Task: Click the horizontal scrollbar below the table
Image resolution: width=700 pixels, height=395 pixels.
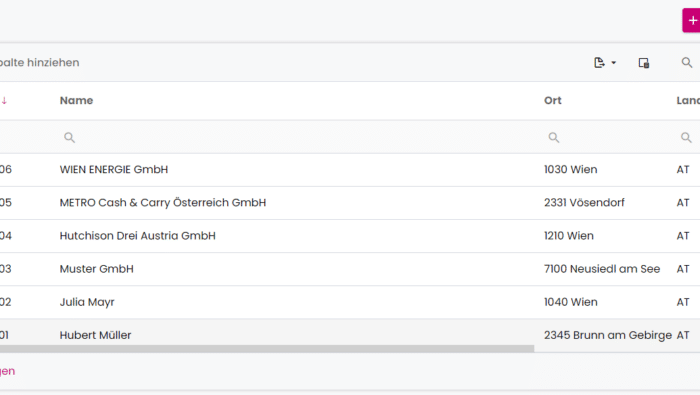Action: click(267, 349)
